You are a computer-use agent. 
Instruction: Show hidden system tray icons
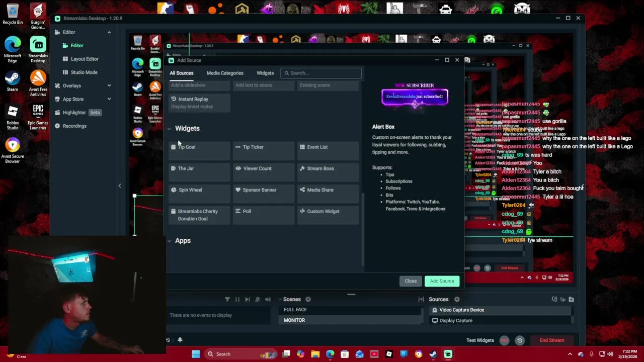click(x=570, y=354)
